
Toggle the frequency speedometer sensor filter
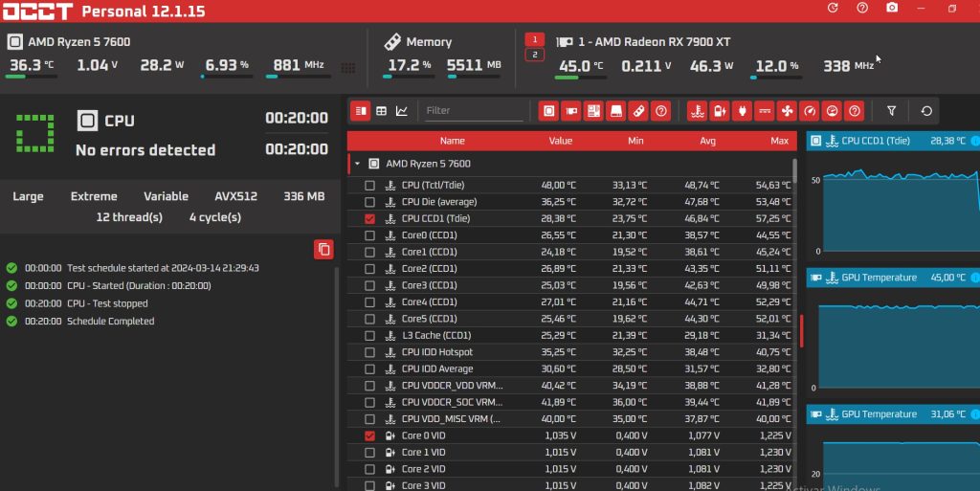[x=810, y=111]
